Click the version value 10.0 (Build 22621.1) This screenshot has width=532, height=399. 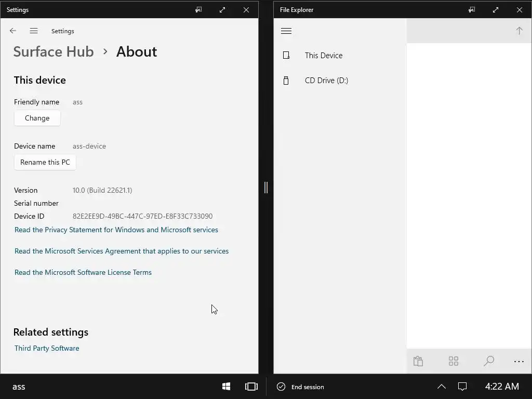[102, 190]
